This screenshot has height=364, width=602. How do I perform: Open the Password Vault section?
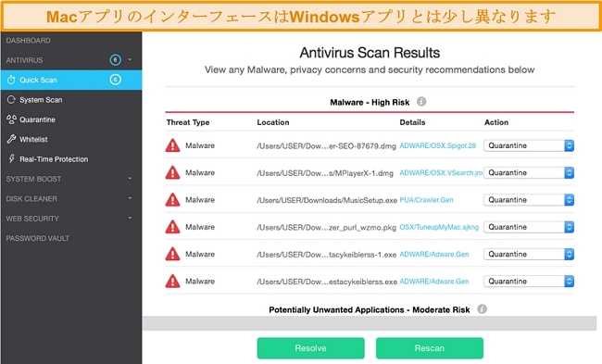(x=38, y=238)
